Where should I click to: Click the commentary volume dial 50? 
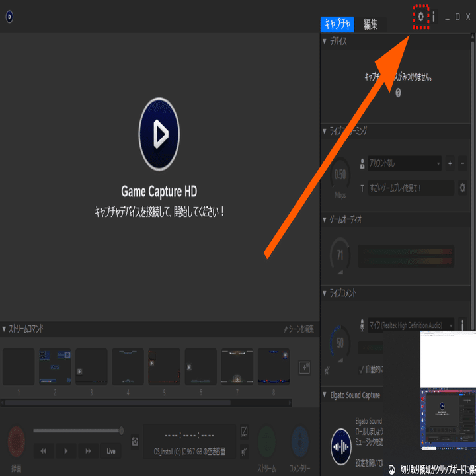click(x=340, y=343)
